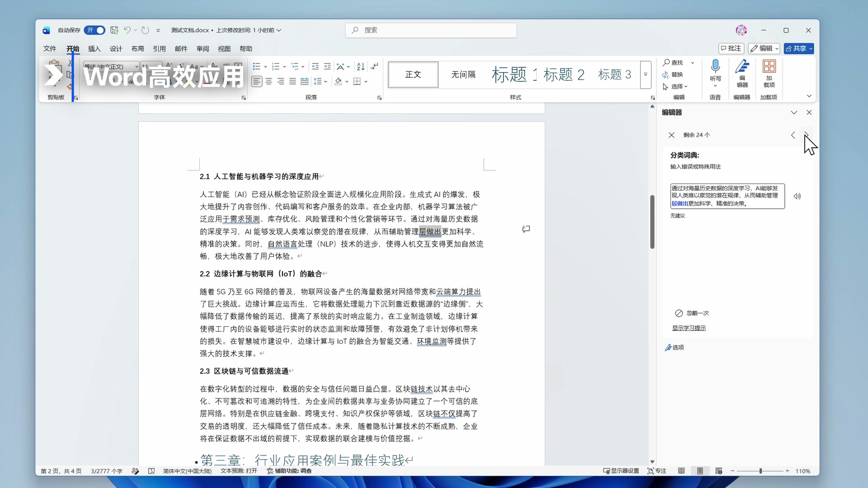Click the shading paint bucket icon

(x=338, y=81)
